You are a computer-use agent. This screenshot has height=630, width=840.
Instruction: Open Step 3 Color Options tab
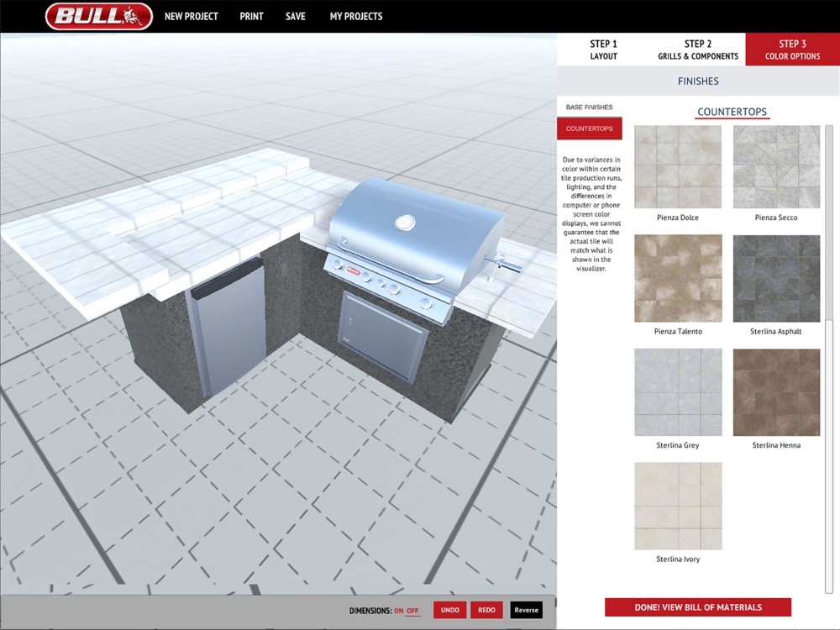coord(792,50)
